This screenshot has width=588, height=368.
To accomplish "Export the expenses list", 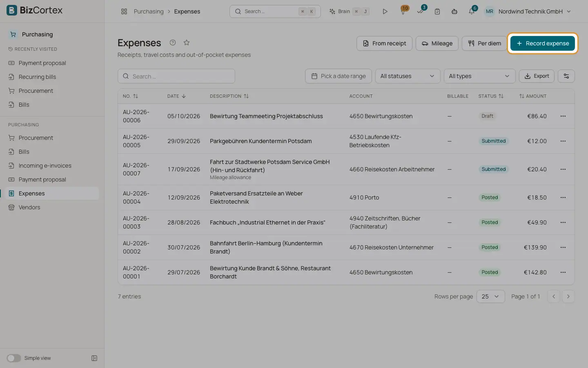I will click(537, 76).
